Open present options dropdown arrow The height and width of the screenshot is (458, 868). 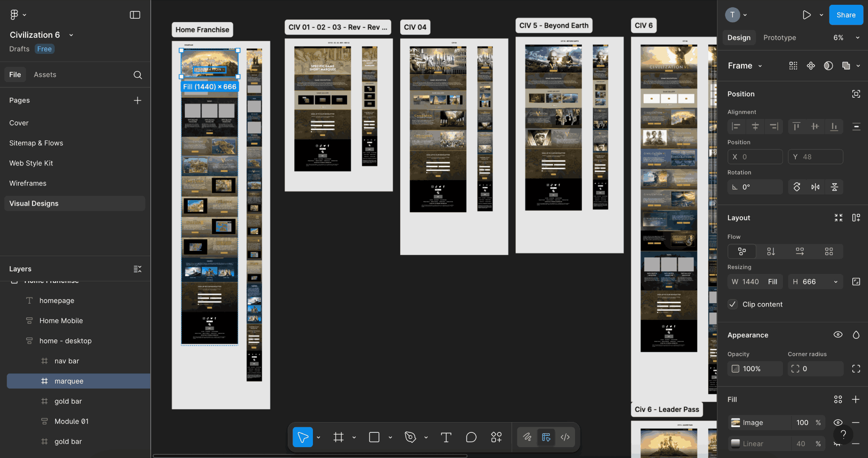pos(821,15)
